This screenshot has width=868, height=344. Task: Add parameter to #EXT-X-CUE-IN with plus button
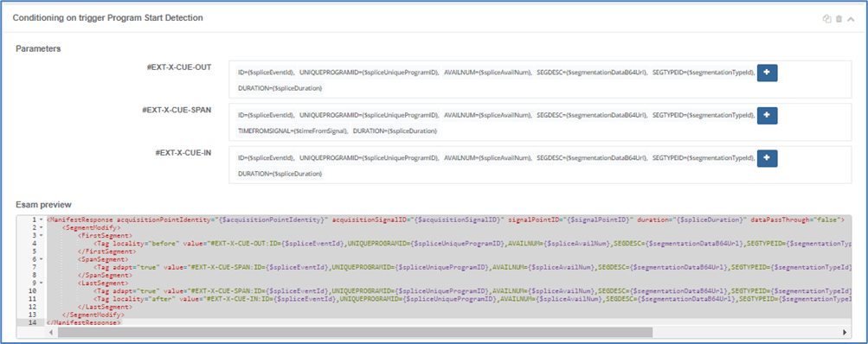[768, 158]
